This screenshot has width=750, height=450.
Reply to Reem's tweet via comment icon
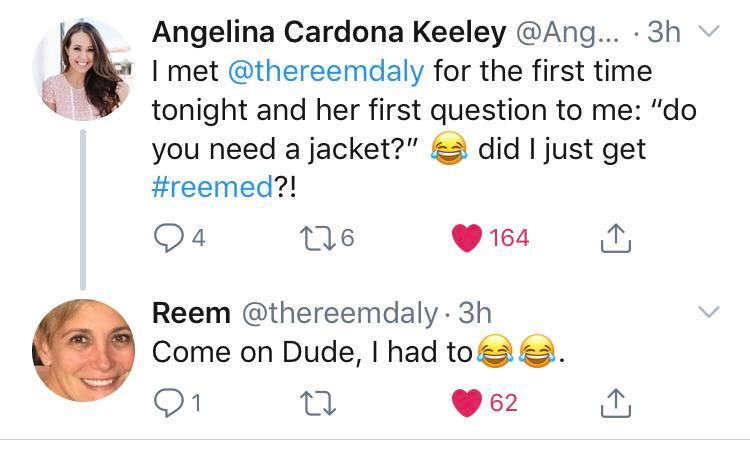coord(167,402)
